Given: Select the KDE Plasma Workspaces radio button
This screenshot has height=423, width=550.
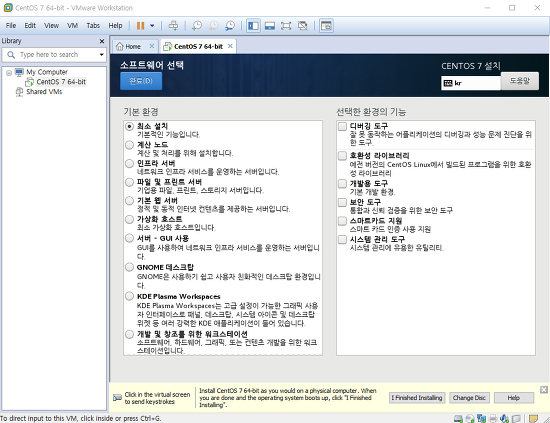Looking at the screenshot, I should pos(129,296).
